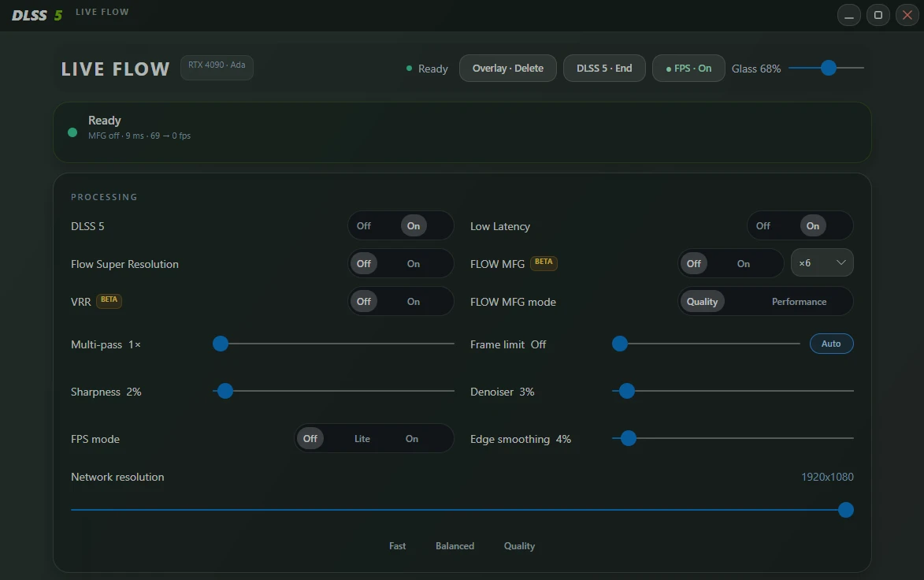Set FPS mode to Lite
The height and width of the screenshot is (580, 924).
[362, 438]
